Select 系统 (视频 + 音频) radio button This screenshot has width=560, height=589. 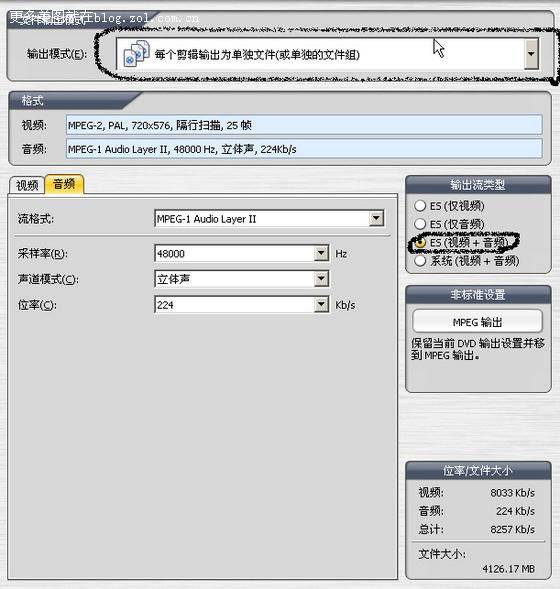coord(420,261)
